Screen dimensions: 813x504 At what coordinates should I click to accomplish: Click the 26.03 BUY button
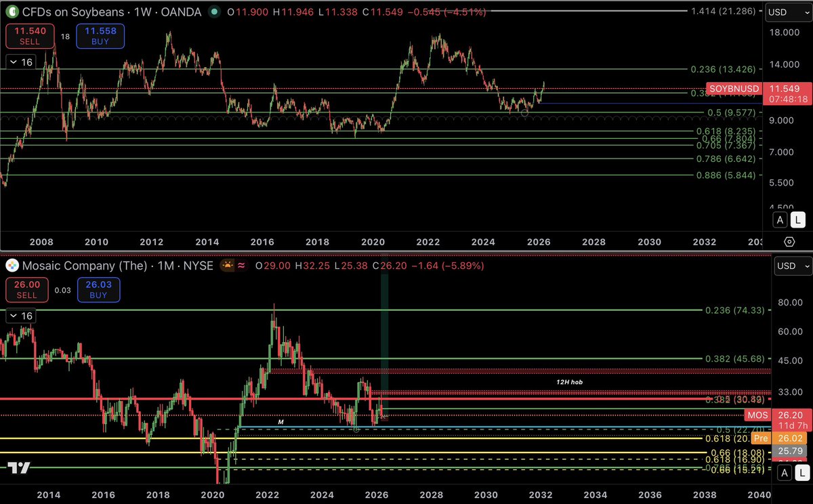[98, 289]
